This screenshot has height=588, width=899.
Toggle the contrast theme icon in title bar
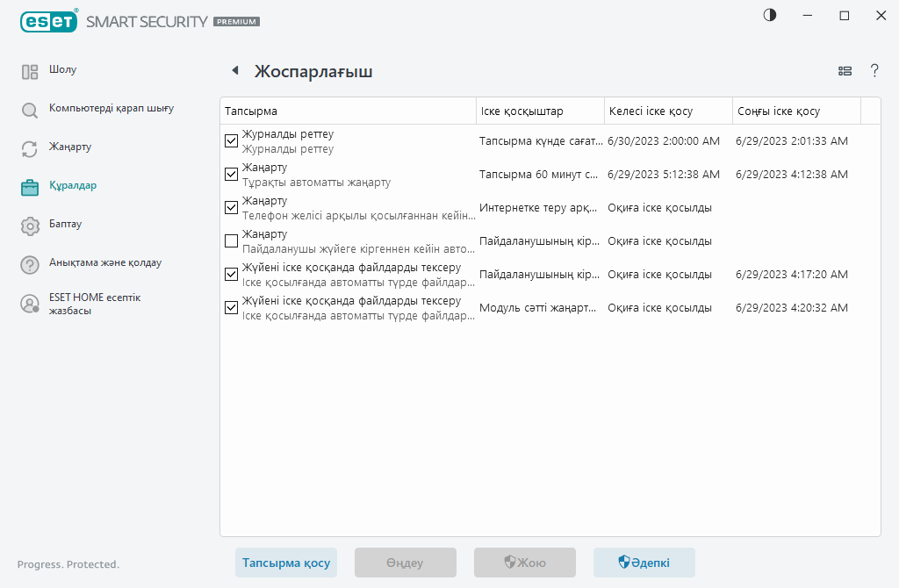770,16
